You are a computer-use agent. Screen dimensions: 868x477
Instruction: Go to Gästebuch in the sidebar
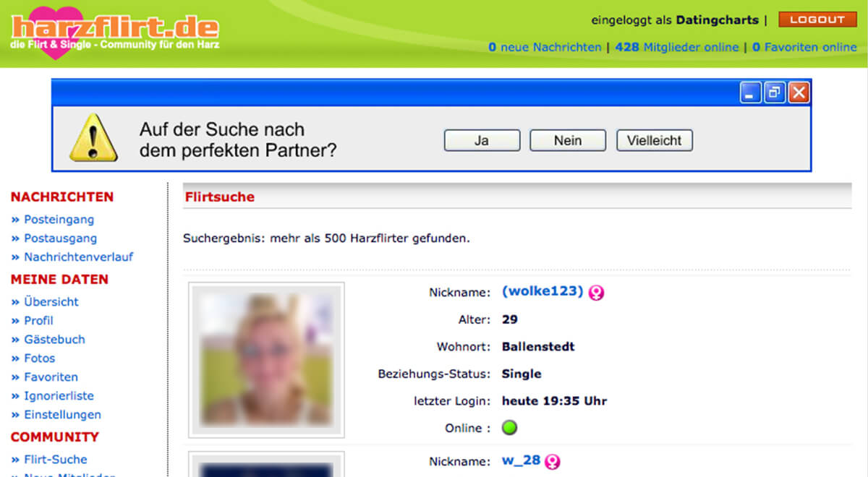(54, 339)
